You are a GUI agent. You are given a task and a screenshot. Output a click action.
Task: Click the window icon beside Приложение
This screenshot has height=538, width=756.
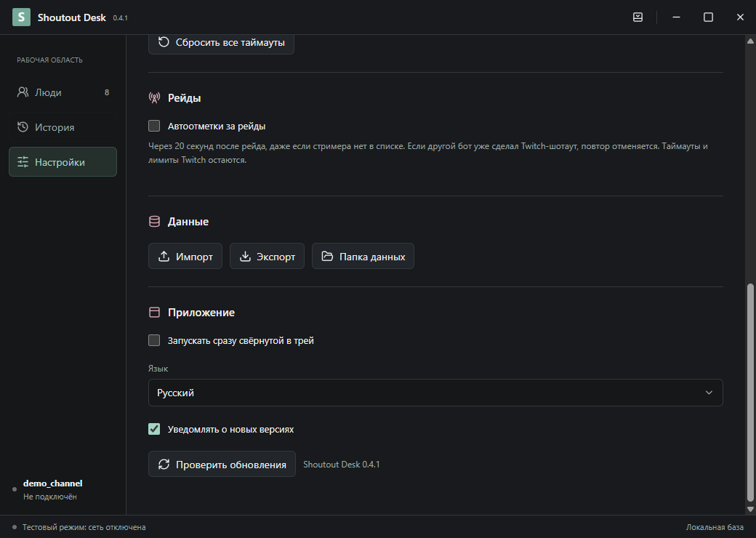[x=154, y=313]
